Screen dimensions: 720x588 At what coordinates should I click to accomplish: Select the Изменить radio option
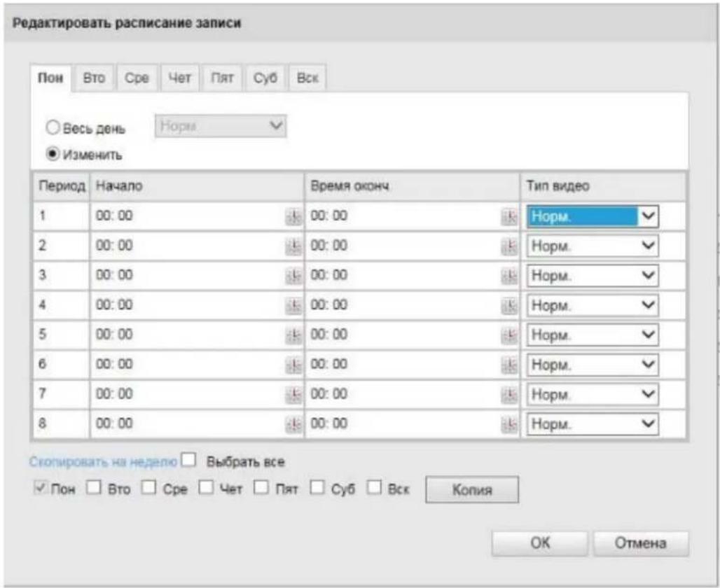pos(53,154)
